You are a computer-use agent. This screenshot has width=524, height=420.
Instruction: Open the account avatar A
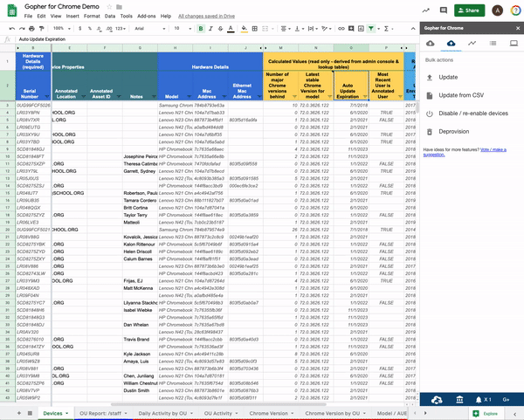point(497,10)
